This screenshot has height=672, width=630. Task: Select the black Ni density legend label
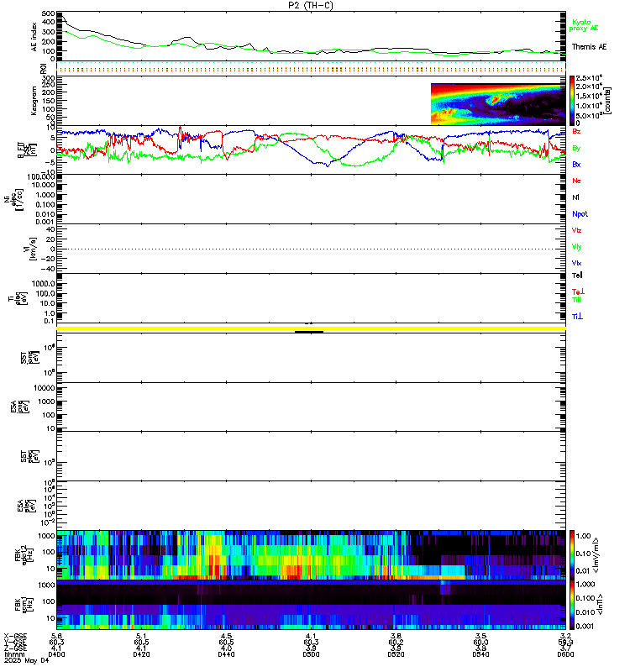(x=575, y=197)
